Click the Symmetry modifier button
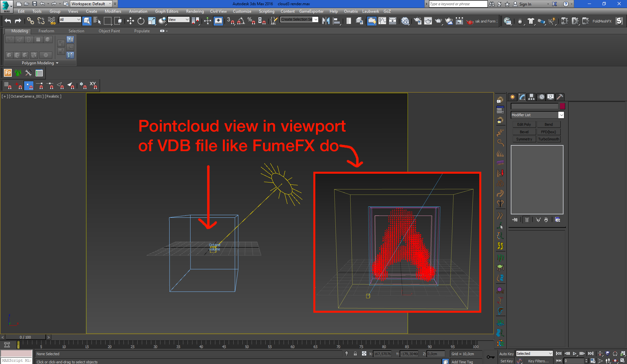 [x=524, y=139]
